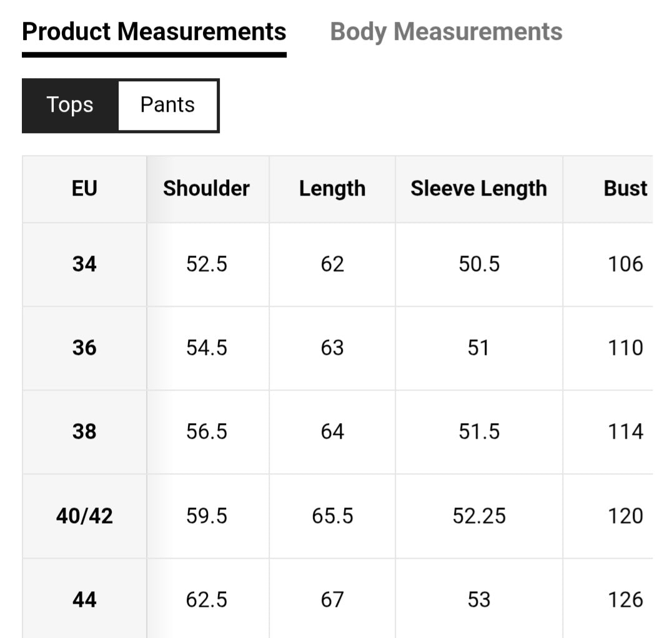The height and width of the screenshot is (638, 672).
Task: Click the Length column header
Action: click(x=332, y=189)
